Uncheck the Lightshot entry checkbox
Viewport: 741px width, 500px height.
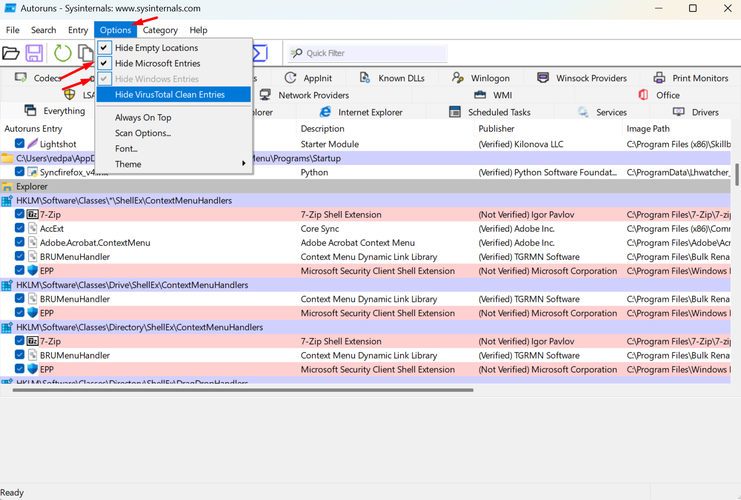click(x=20, y=144)
